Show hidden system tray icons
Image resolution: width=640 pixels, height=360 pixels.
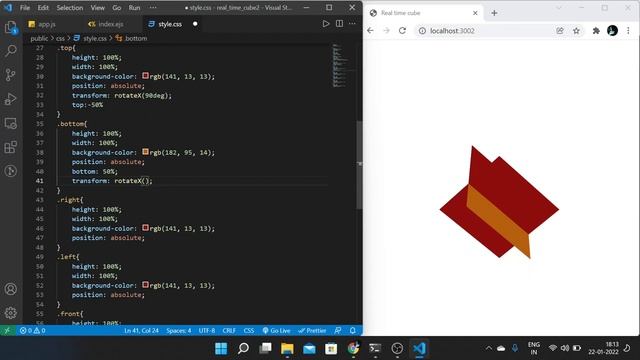point(489,348)
